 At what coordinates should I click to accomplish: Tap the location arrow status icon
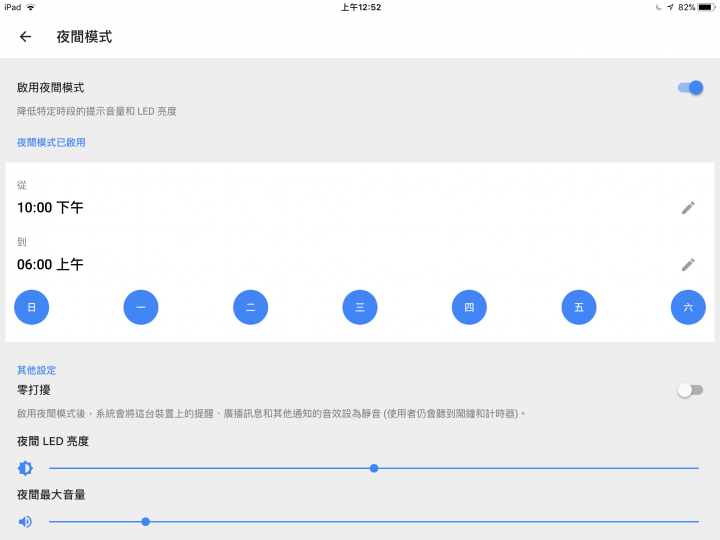point(670,7)
